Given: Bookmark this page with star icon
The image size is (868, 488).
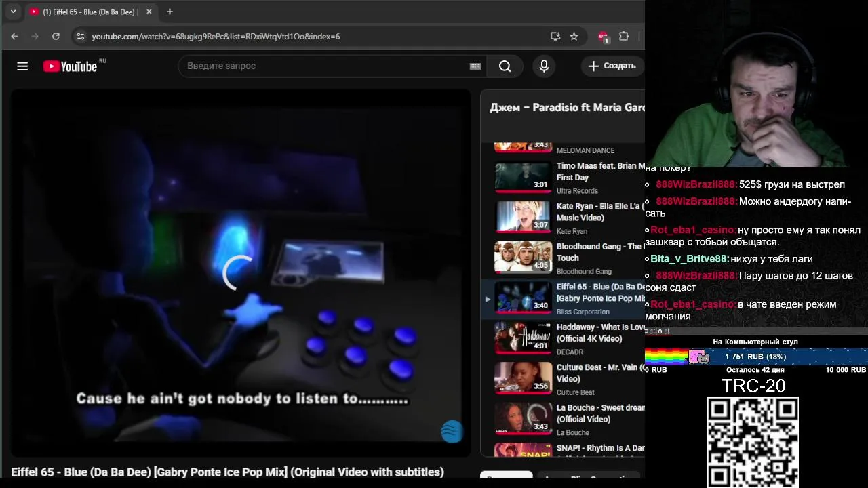Looking at the screenshot, I should [x=574, y=36].
